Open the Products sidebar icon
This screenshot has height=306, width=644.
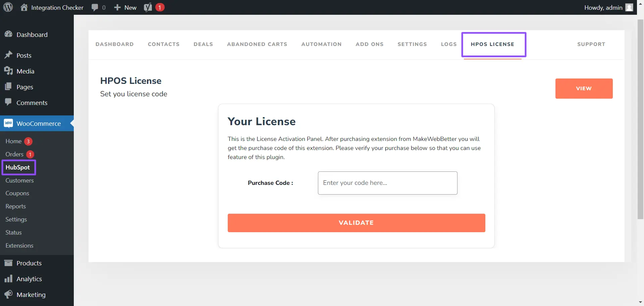(x=8, y=263)
